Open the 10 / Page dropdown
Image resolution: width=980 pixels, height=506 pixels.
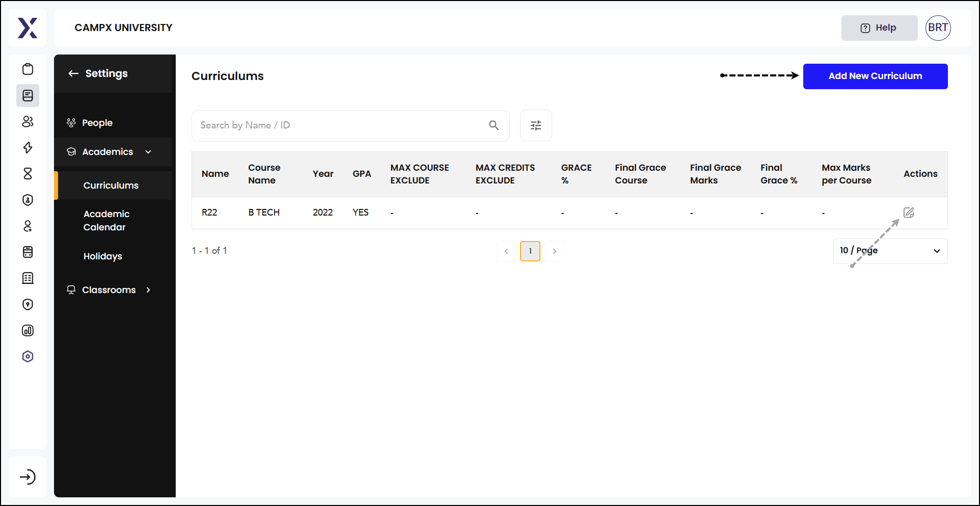(890, 251)
